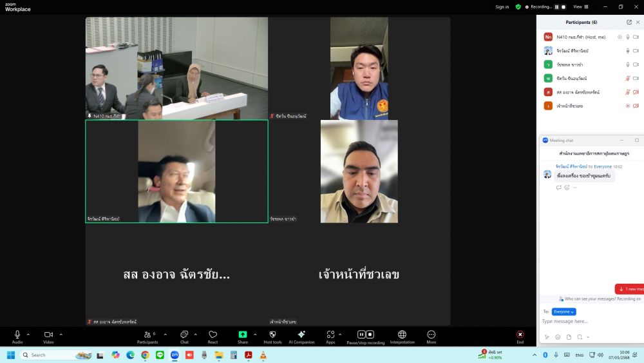Screen dimensions: 644x363
Task: Reply to the chat message thread icon
Action: pos(558,188)
